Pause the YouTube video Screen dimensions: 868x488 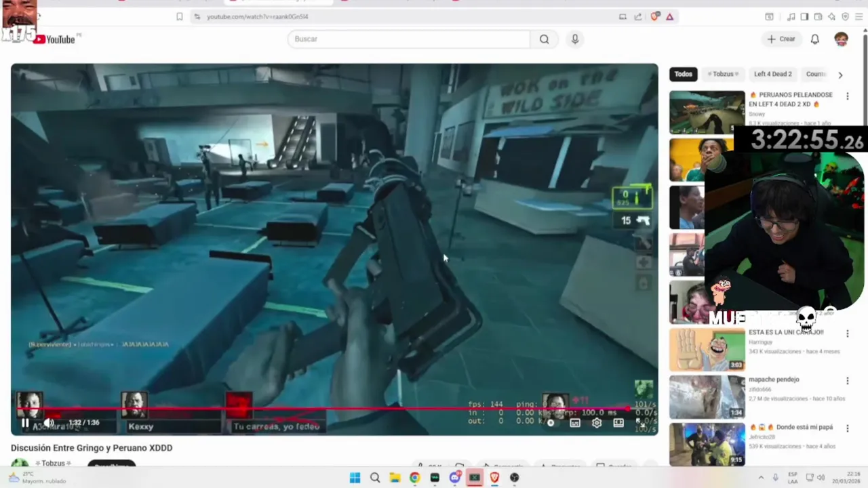coord(25,423)
